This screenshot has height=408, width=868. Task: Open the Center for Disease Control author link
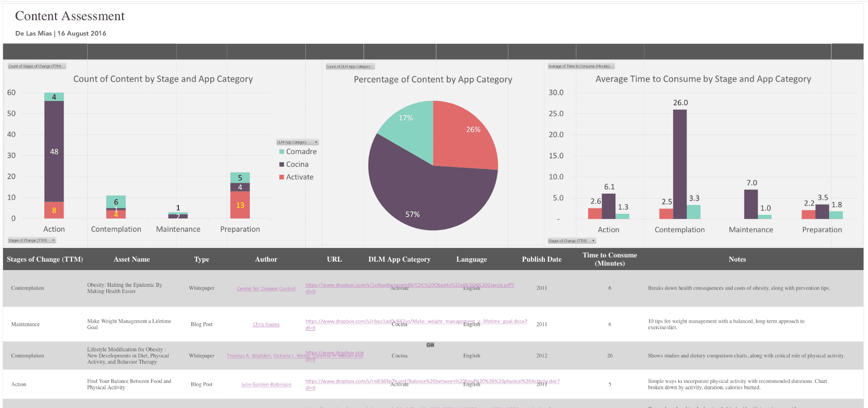pos(266,289)
